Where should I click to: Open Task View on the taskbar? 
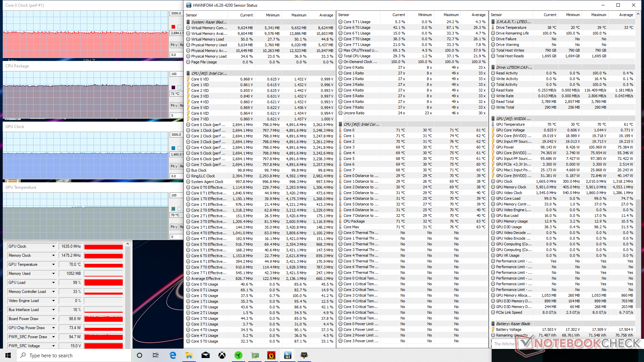156,355
